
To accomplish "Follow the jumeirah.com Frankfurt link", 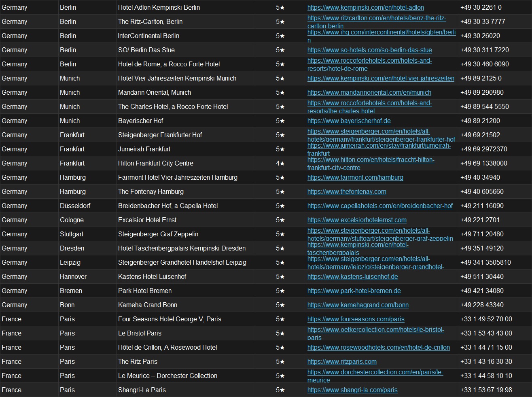I will (379, 149).
